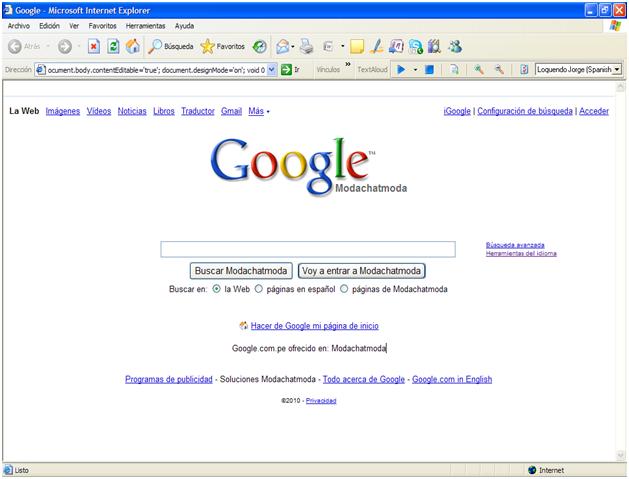This screenshot has width=629, height=479.
Task: Click the pen and ruler icon
Action: tap(376, 47)
